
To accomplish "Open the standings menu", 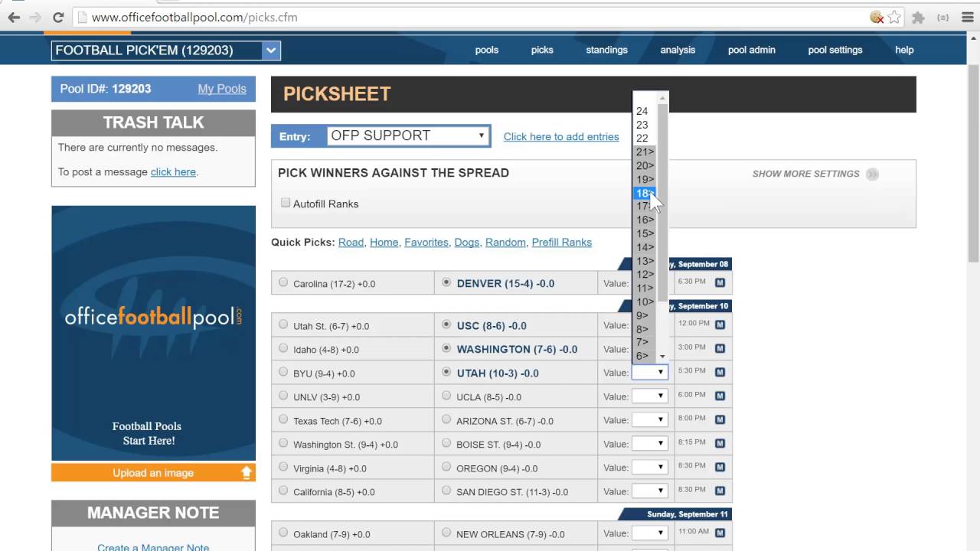I will click(x=606, y=50).
